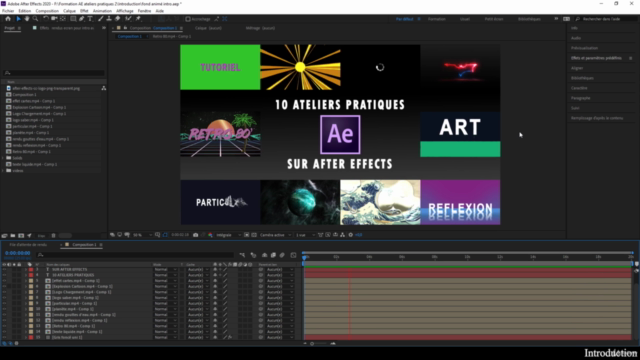The width and height of the screenshot is (640, 360).
Task: Select the Unified Camera tool
Action: point(54,19)
